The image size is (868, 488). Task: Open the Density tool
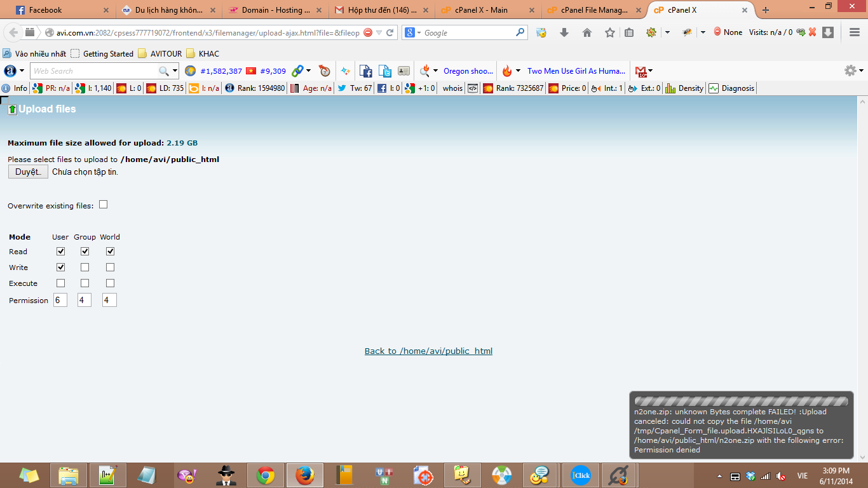(x=684, y=88)
